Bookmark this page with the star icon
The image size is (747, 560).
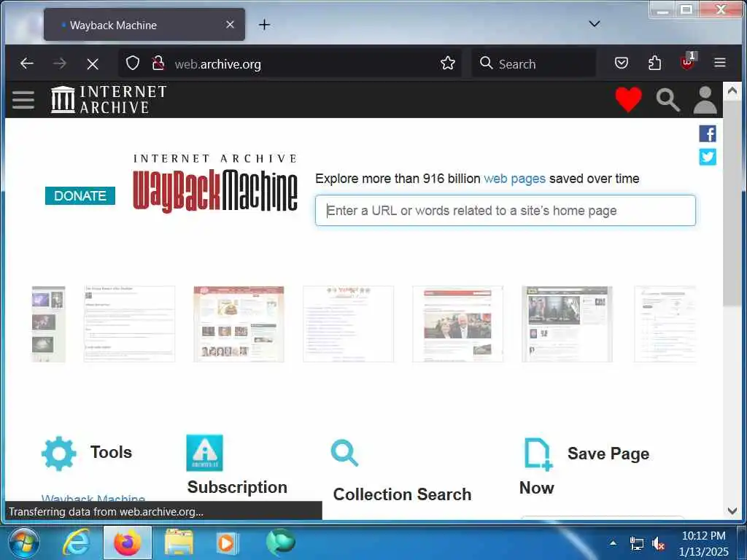click(x=448, y=63)
